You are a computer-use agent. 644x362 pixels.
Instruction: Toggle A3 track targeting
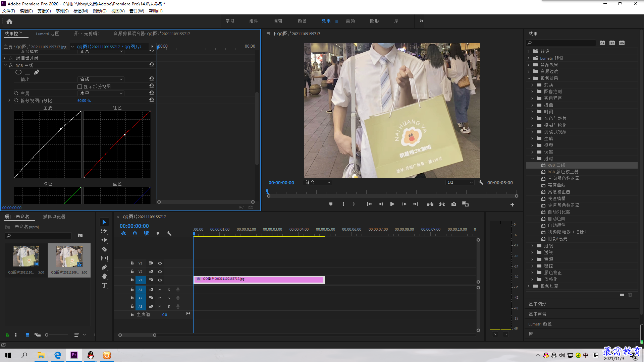pyautogui.click(x=141, y=306)
